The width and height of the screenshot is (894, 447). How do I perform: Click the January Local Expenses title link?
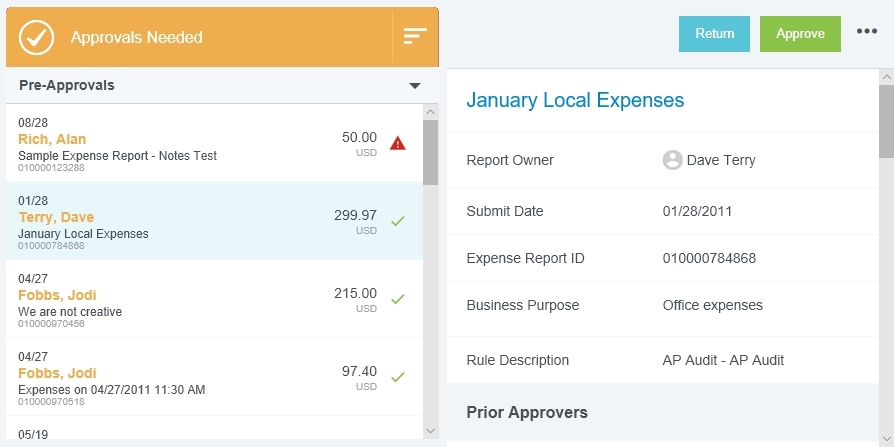pos(575,100)
